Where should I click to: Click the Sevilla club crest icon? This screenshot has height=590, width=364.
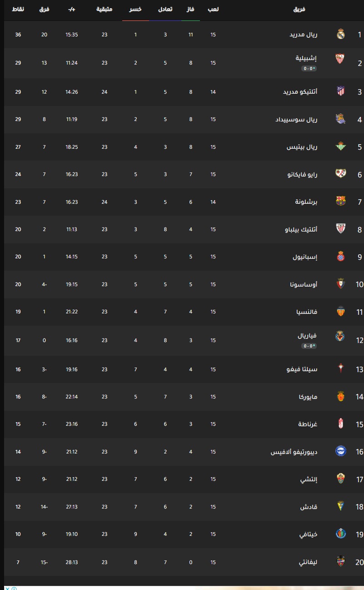(339, 59)
